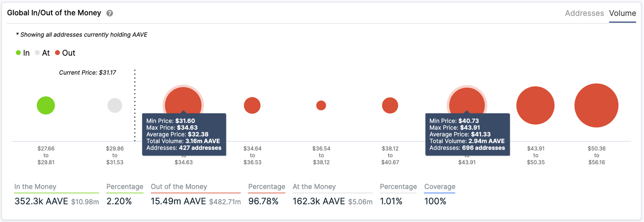
Task: Click the red $38.12 to $40.67 bubble
Action: pyautogui.click(x=390, y=105)
